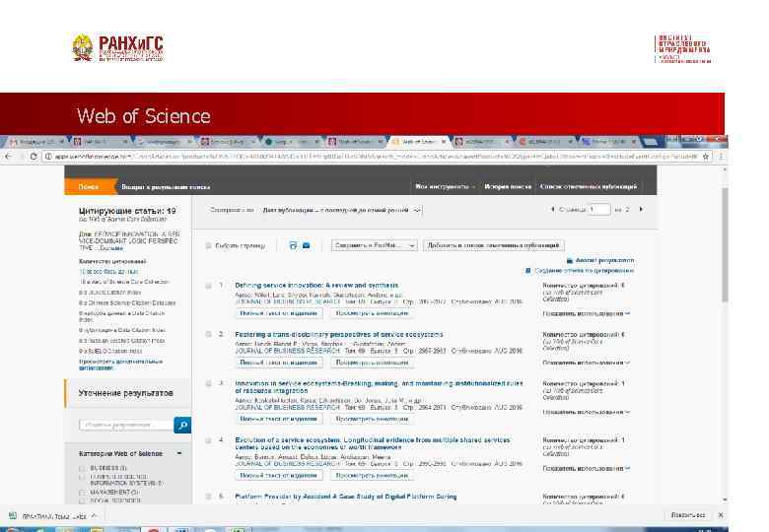
Task: Tick the 'Выбрать страницу' checkbox
Action: tap(208, 245)
